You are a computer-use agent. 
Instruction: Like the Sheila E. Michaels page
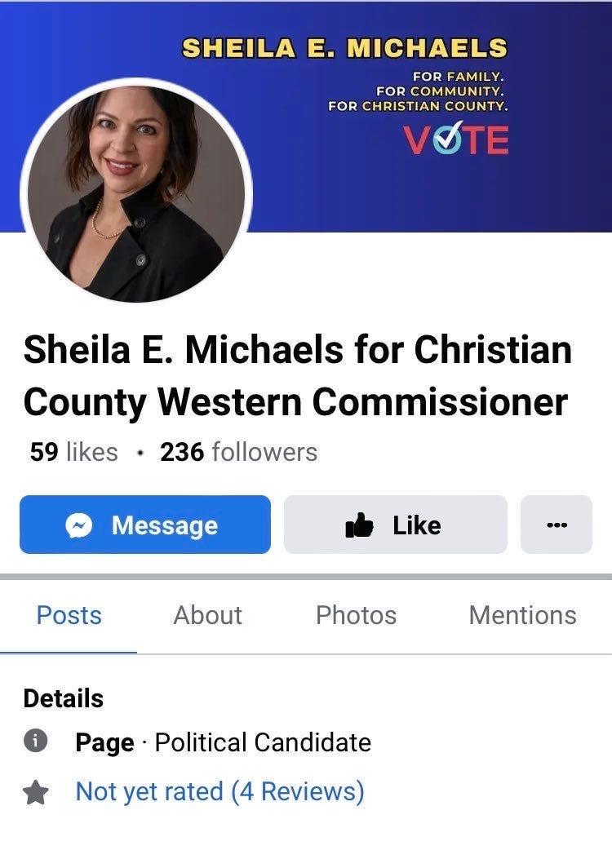tap(396, 525)
